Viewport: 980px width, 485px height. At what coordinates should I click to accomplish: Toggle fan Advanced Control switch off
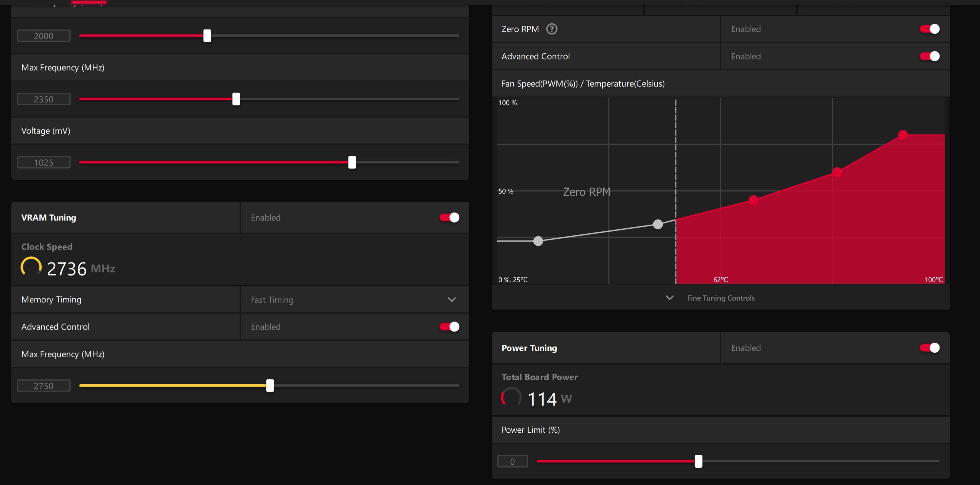[930, 56]
